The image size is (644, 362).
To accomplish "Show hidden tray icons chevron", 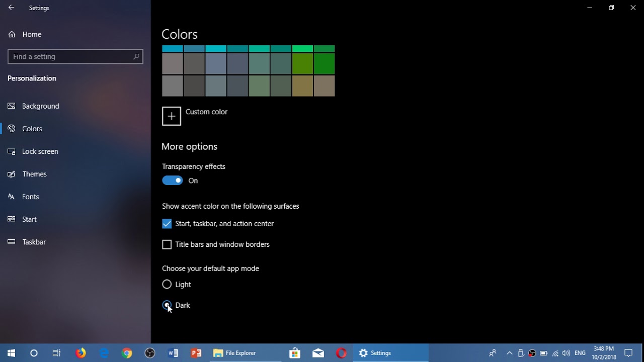I will [509, 353].
